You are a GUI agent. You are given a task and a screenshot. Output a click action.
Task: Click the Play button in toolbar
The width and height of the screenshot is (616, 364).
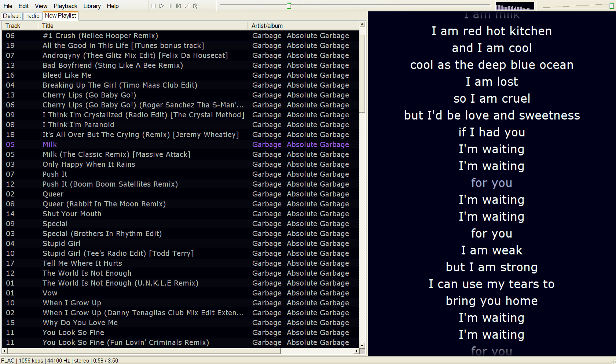click(162, 6)
